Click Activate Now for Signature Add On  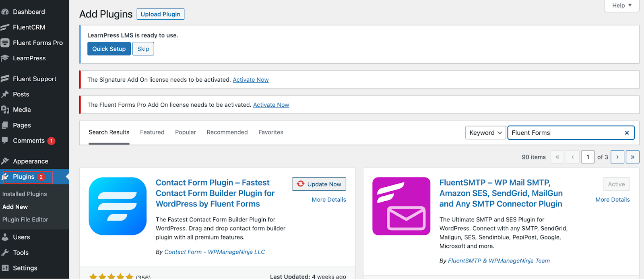pyautogui.click(x=251, y=80)
